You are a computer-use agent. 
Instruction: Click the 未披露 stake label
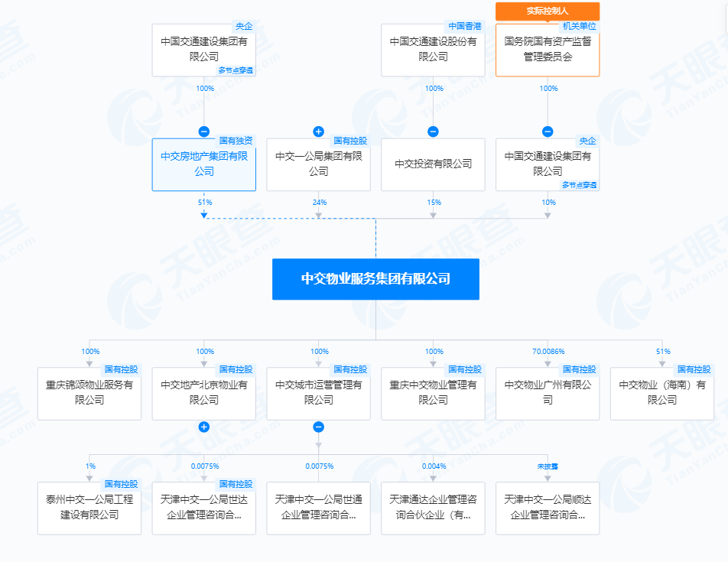tap(548, 466)
